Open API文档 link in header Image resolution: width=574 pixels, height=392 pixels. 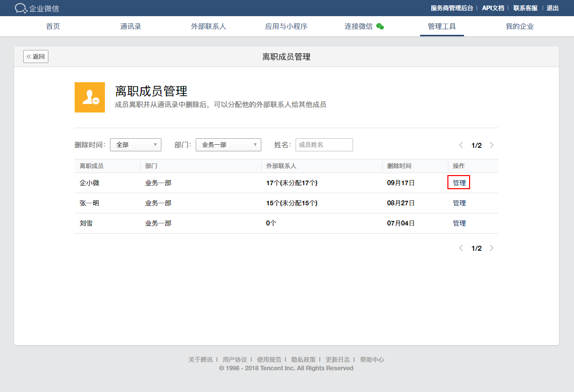click(x=493, y=8)
